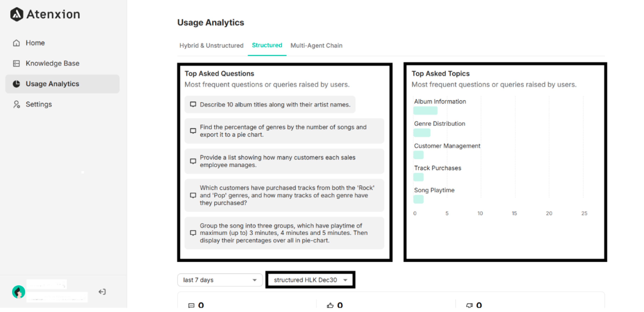
Task: Click the Atenxion logo icon
Action: (x=16, y=14)
